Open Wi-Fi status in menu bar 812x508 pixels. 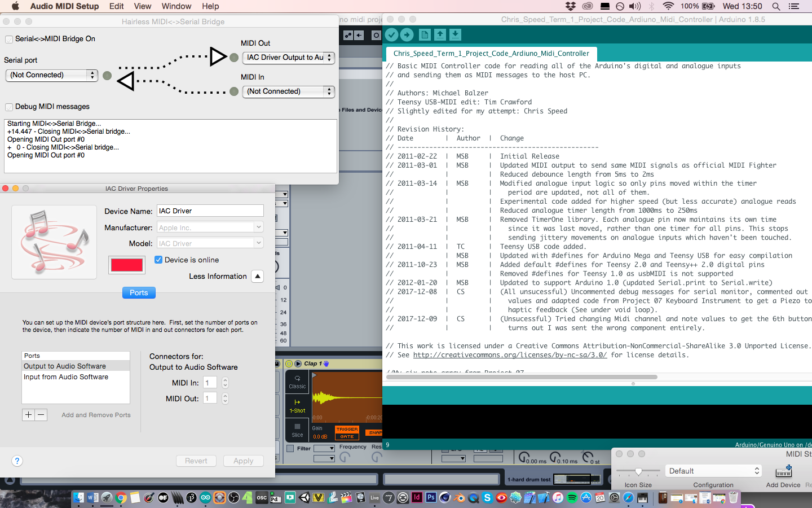[x=668, y=6]
